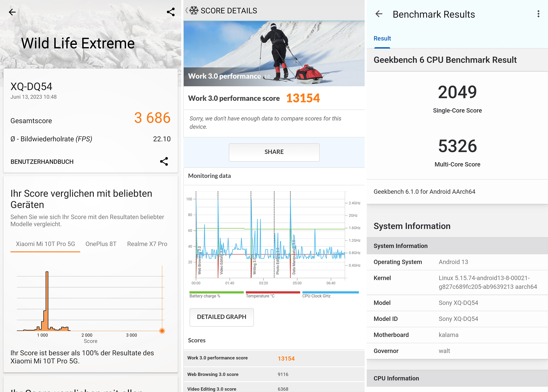Tap back arrow on Wild Life Extreme
The height and width of the screenshot is (392, 548).
pyautogui.click(x=12, y=12)
